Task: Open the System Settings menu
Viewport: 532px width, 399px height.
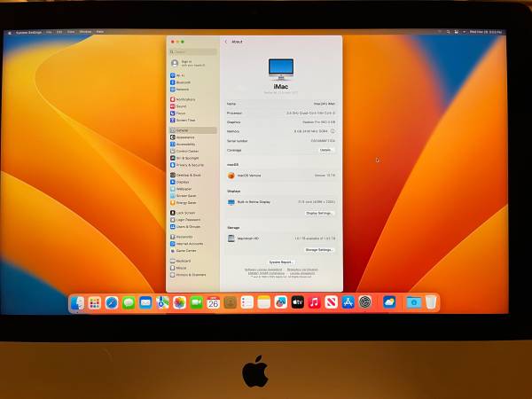Action: click(x=28, y=32)
